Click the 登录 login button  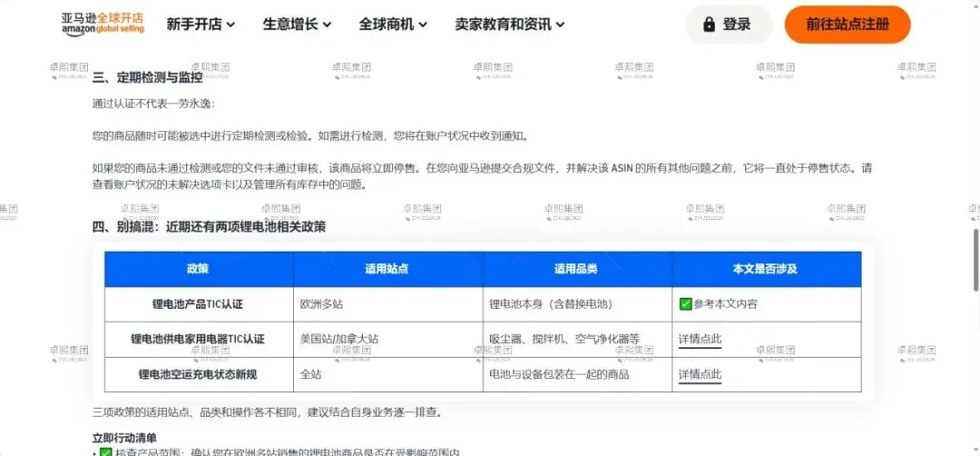pyautogui.click(x=728, y=25)
